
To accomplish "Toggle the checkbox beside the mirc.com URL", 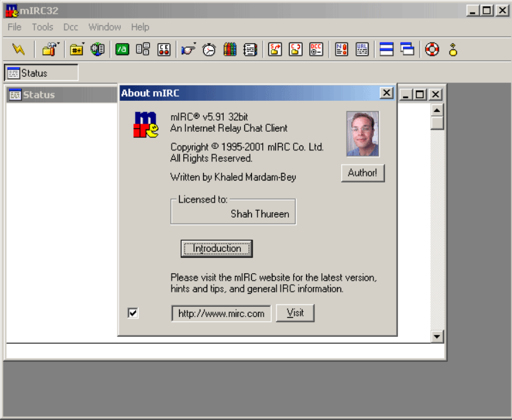I will pos(133,313).
